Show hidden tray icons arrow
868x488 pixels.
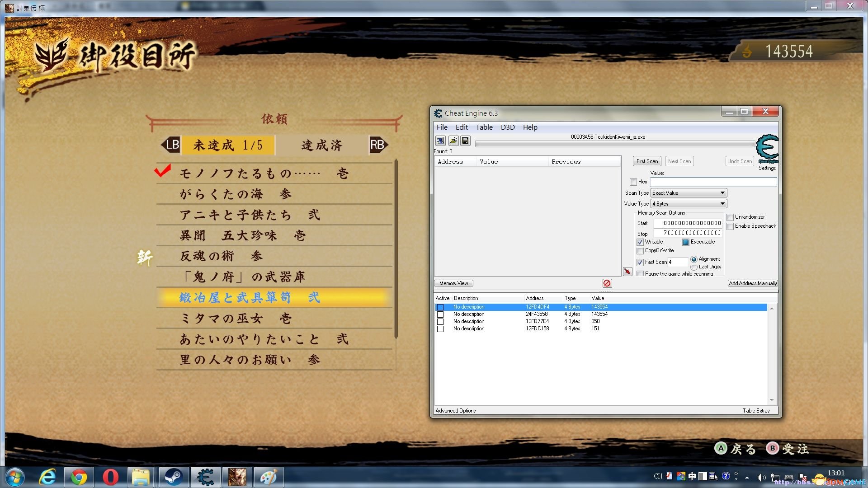pos(747,477)
